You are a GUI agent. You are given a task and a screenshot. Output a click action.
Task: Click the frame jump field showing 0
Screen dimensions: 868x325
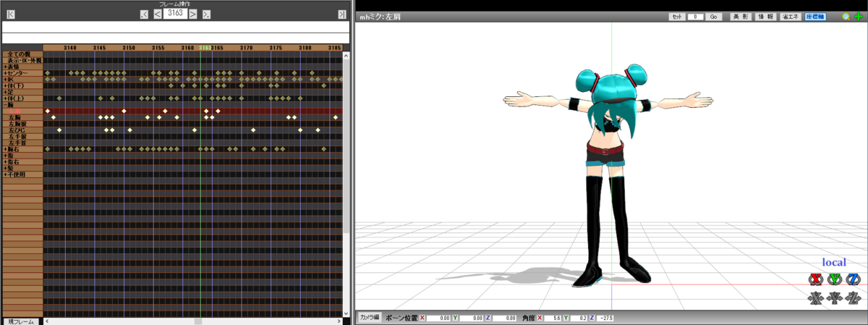click(695, 17)
